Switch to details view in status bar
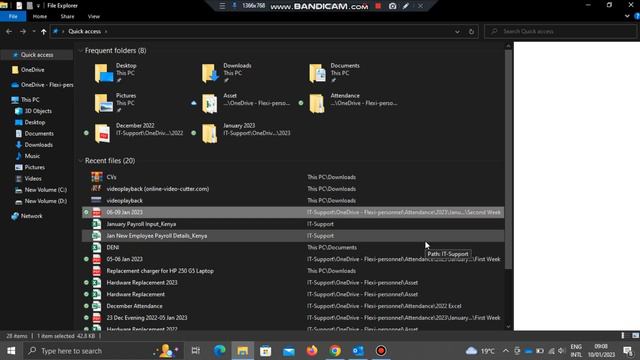 [x=623, y=336]
